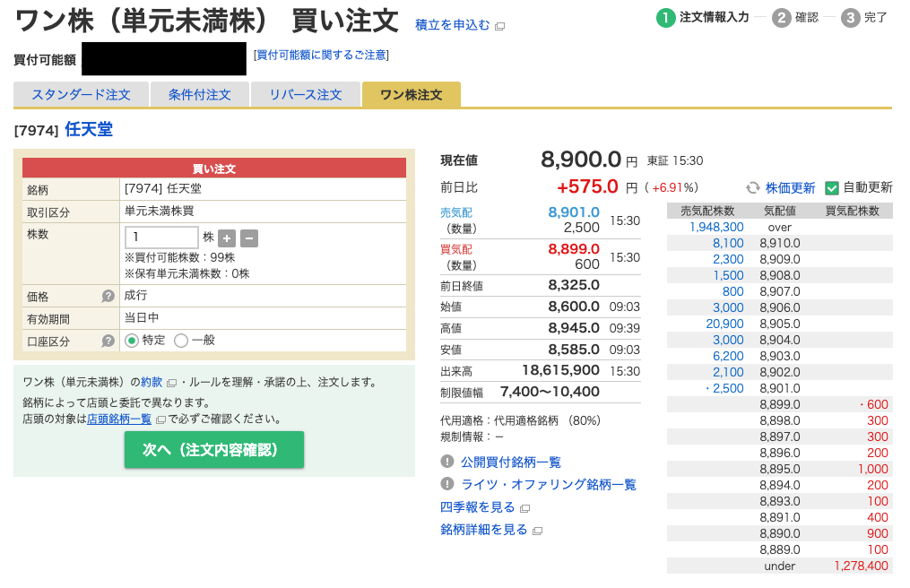Click the 8,890.0 price row
The width and height of the screenshot is (910, 588).
click(x=780, y=533)
